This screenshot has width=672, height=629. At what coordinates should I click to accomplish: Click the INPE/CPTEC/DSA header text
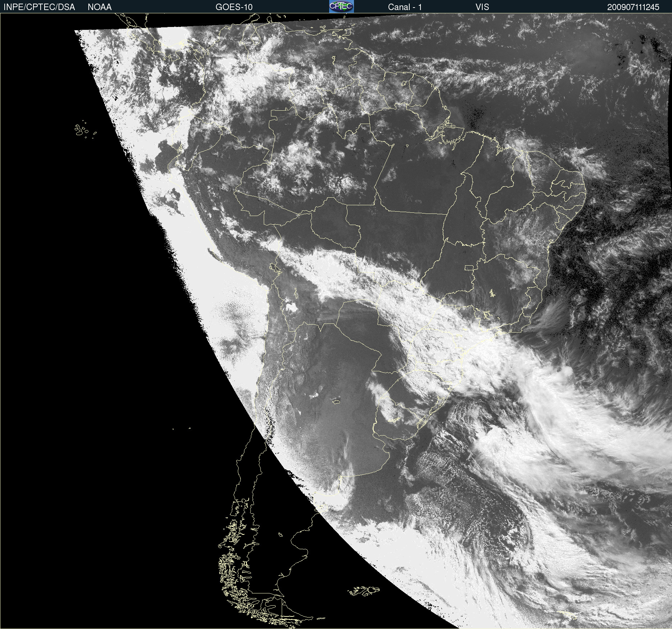(39, 7)
